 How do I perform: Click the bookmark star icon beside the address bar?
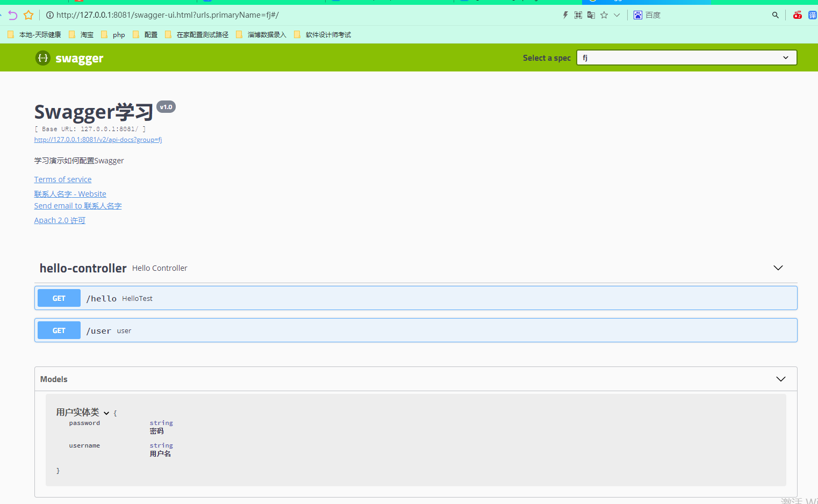click(x=28, y=15)
